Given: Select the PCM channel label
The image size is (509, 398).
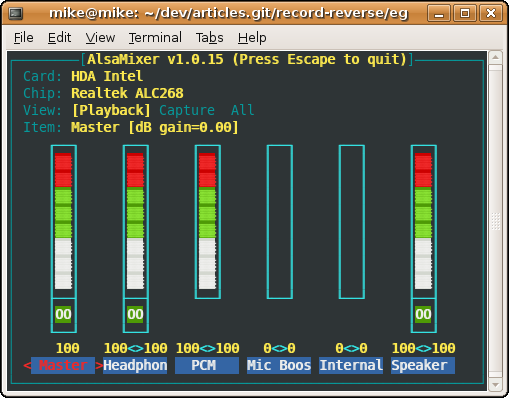Looking at the screenshot, I should tap(207, 365).
